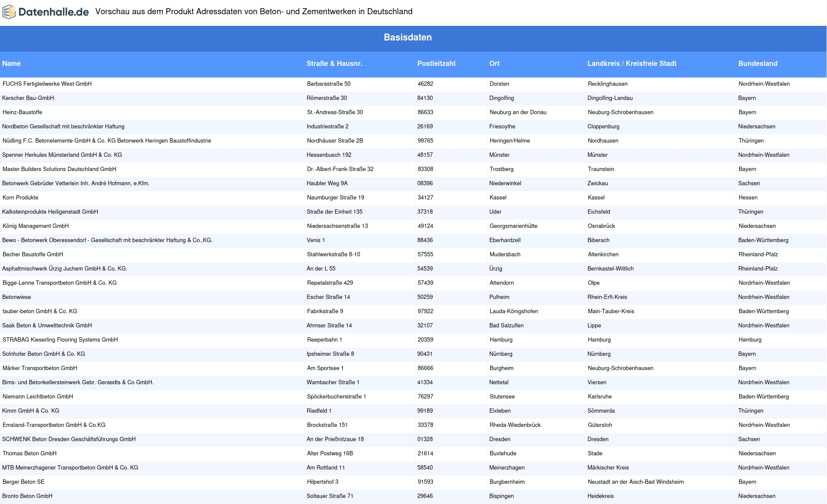The height and width of the screenshot is (504, 827).
Task: Select the town Georgsmarienhütte
Action: [513, 226]
